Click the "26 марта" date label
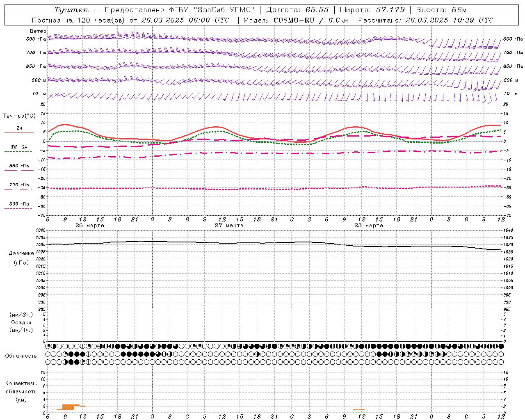The width and height of the screenshot is (525, 420). [x=90, y=226]
